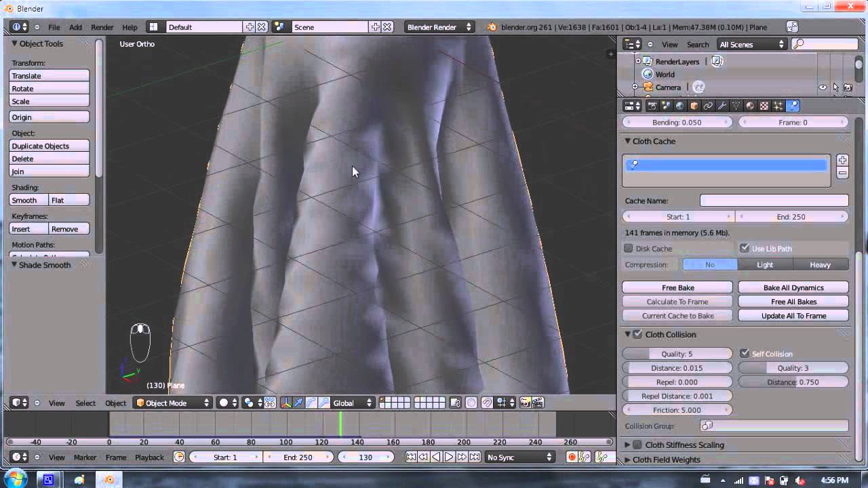Toggle the 3D manipulator axes icon
The width and height of the screenshot is (868, 488).
click(x=286, y=403)
